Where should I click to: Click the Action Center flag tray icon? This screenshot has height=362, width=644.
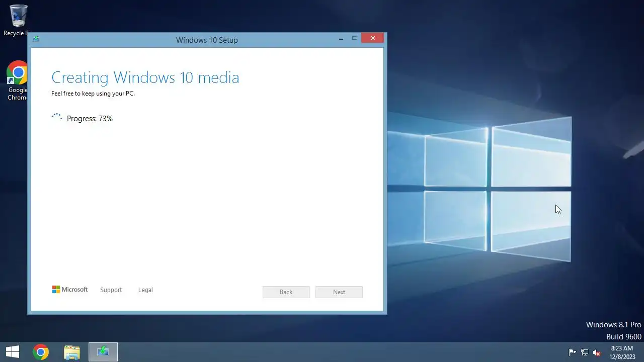point(572,352)
